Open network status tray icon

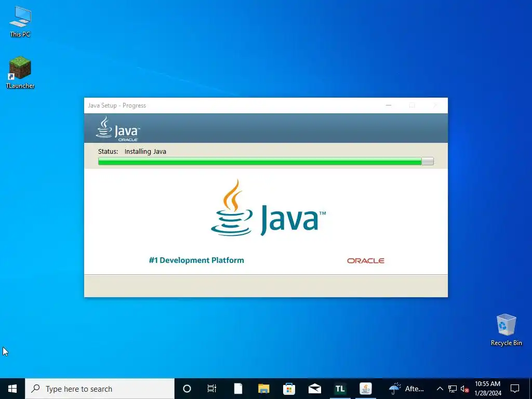point(453,389)
